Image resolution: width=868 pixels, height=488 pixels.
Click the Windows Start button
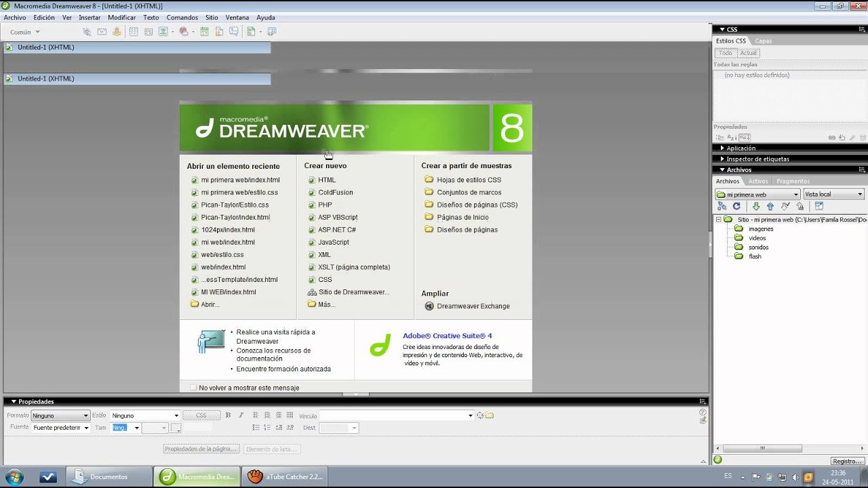[13, 476]
